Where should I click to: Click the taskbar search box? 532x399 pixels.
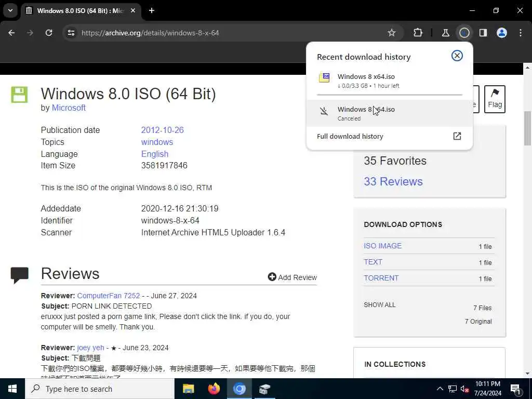pos(99,389)
